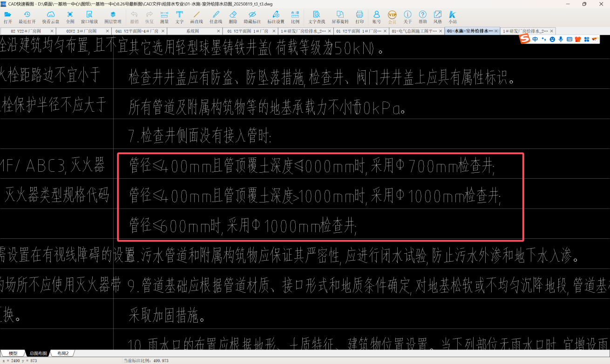Viewport: 610px width, 364px height.
Task: Click the 小站 icon
Action: pos(453,17)
